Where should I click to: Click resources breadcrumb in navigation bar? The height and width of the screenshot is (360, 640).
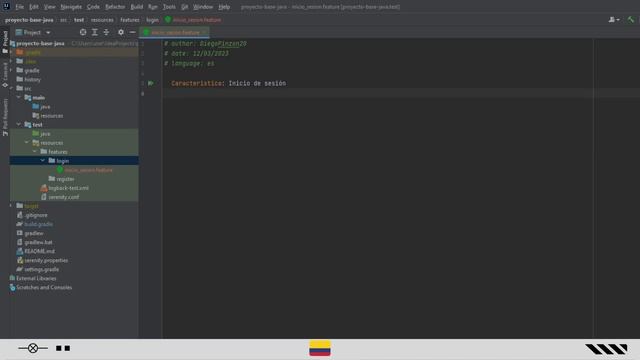pyautogui.click(x=102, y=20)
